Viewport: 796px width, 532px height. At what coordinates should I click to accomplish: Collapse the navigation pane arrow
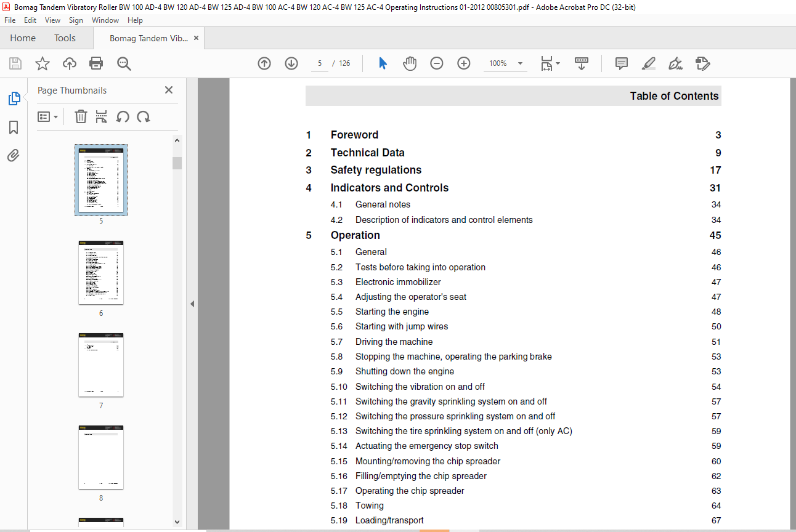(x=192, y=304)
